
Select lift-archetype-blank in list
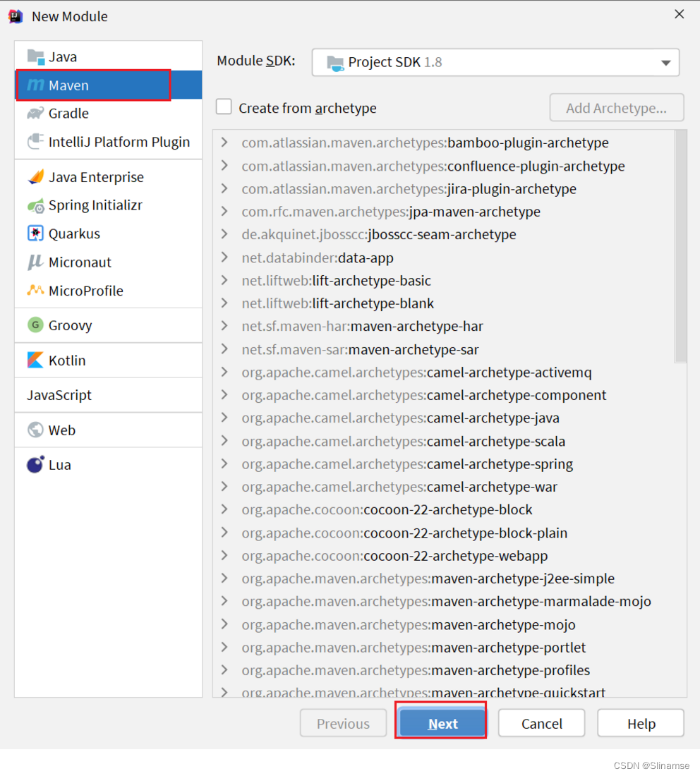337,303
